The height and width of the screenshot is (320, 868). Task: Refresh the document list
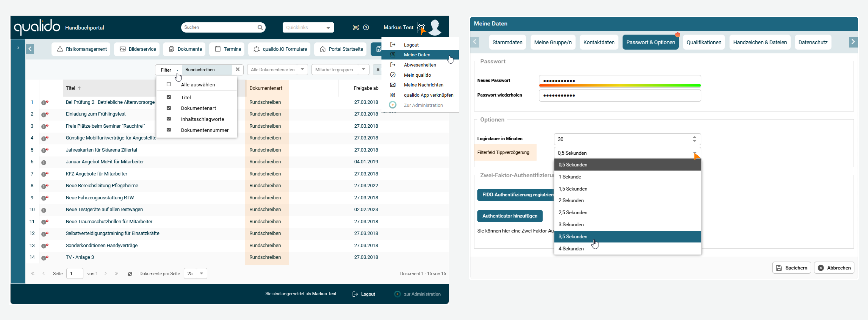[130, 274]
